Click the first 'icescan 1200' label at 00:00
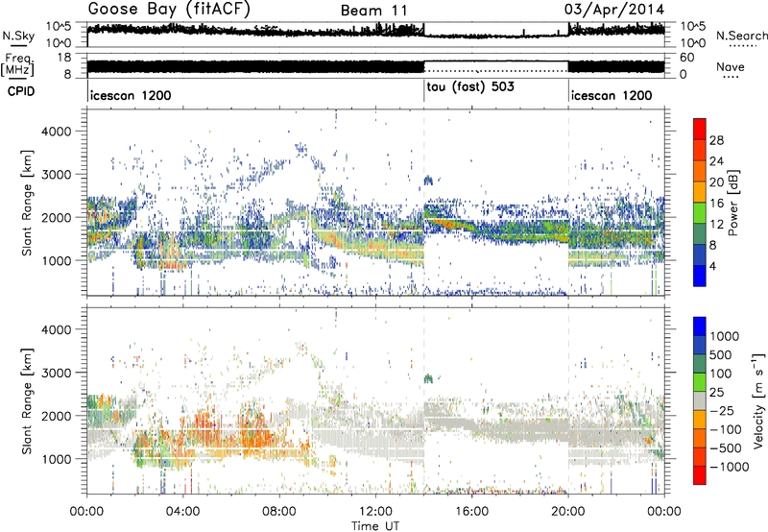Screen dimensions: 768x532 [131, 95]
